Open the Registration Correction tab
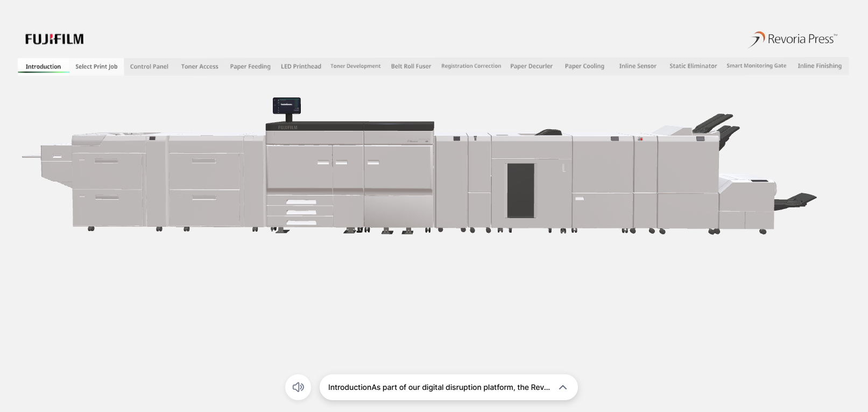This screenshot has height=412, width=868. [471, 66]
